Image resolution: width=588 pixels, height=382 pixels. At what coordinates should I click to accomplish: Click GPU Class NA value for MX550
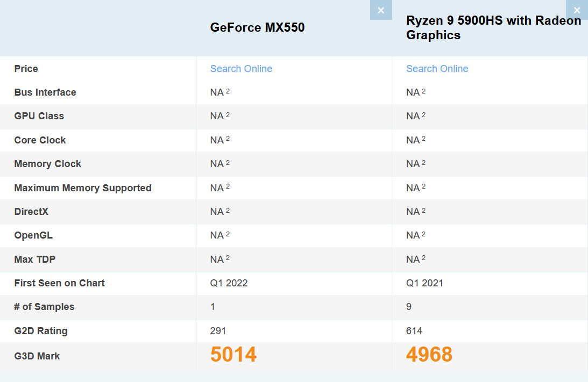[x=219, y=116]
